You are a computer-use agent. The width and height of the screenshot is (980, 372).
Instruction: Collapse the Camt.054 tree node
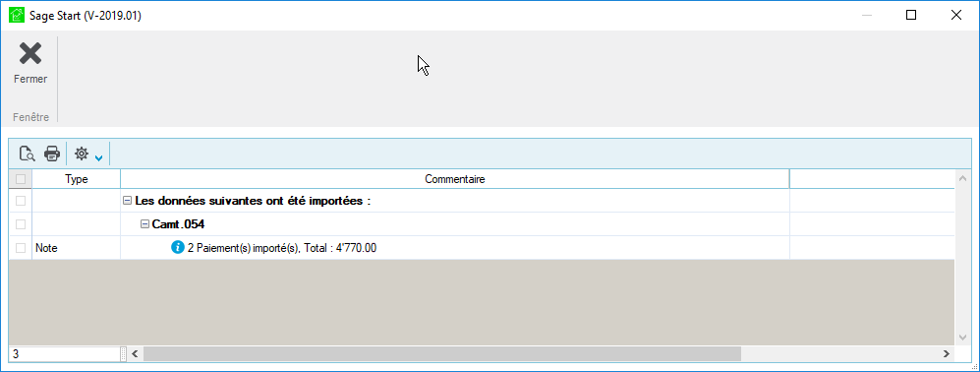click(x=145, y=224)
